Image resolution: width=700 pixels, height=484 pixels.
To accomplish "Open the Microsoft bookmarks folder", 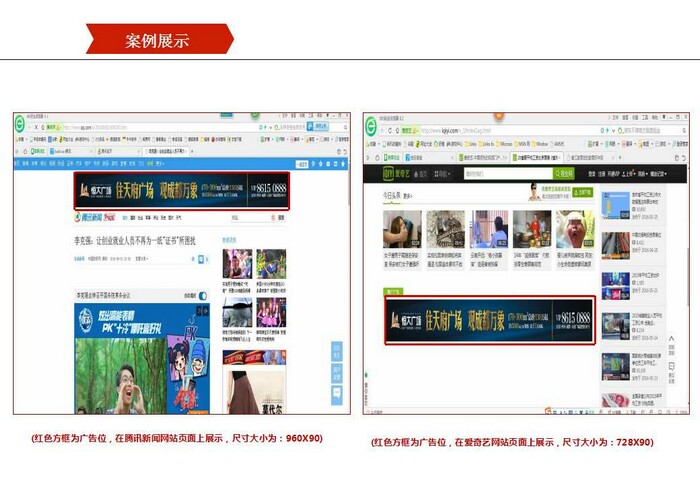I will pyautogui.click(x=504, y=144).
